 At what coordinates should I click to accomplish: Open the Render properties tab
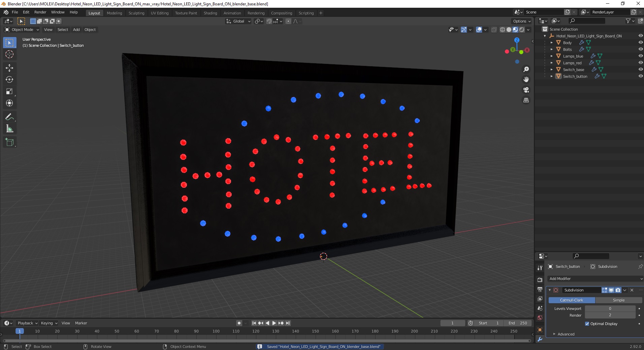540,280
